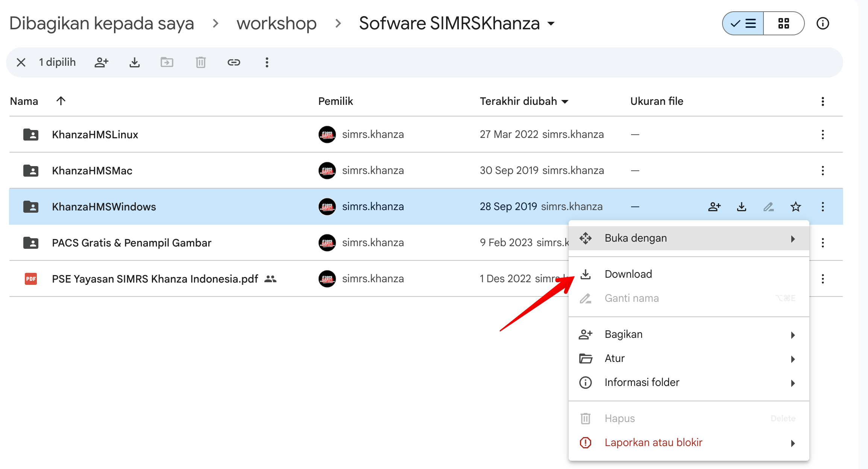This screenshot has height=469, width=868.
Task: Switch to grid layout view
Action: [784, 23]
